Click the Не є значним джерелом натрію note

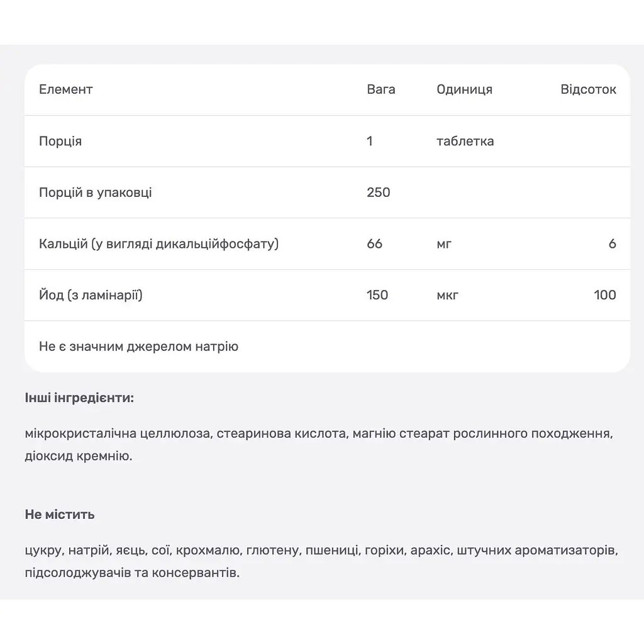[138, 347]
